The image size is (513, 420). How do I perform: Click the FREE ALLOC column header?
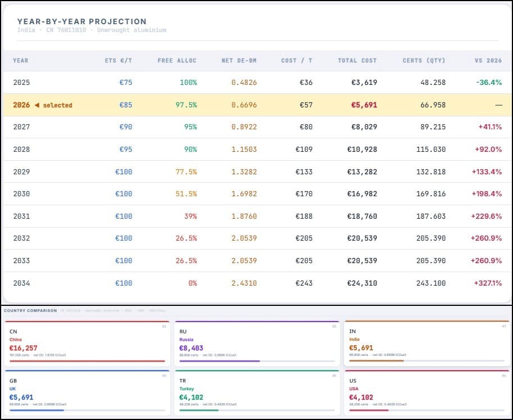[x=177, y=61]
